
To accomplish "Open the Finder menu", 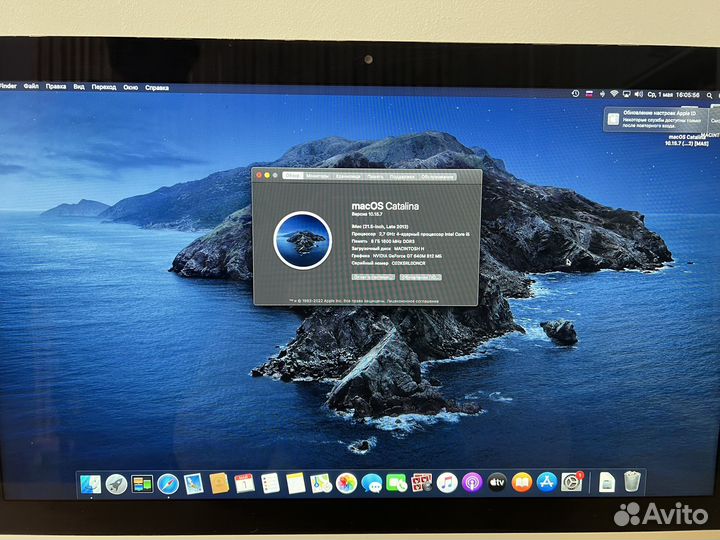I will click(x=8, y=86).
